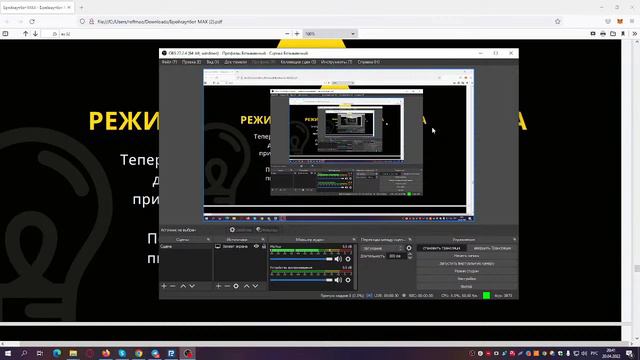Open the transition type dropdown
This screenshot has height=360, width=640.
point(382,248)
